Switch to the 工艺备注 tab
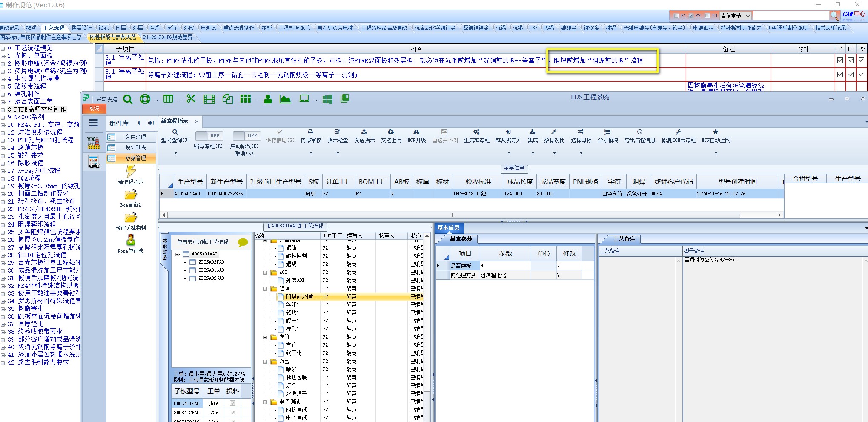Screen dimensions: 868x422 624,239
